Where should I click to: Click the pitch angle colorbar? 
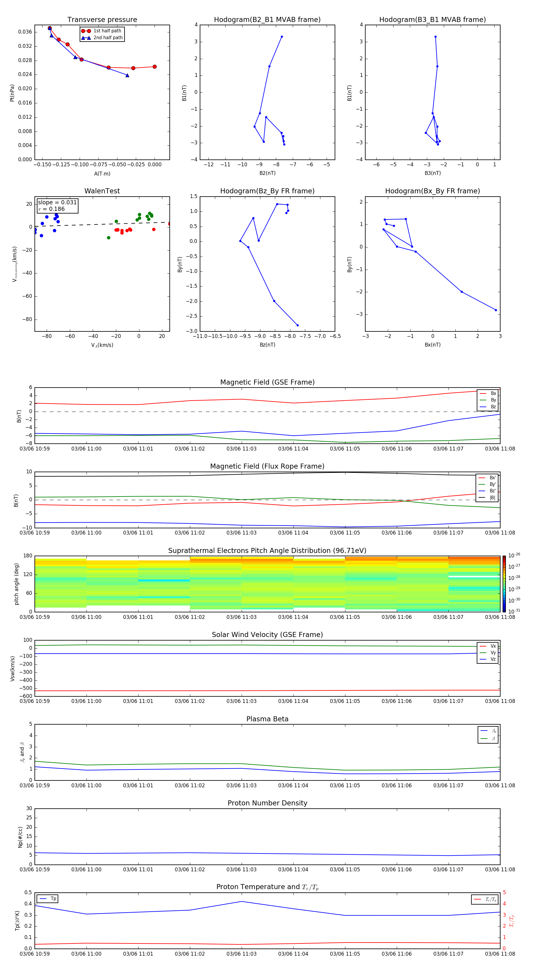[504, 584]
